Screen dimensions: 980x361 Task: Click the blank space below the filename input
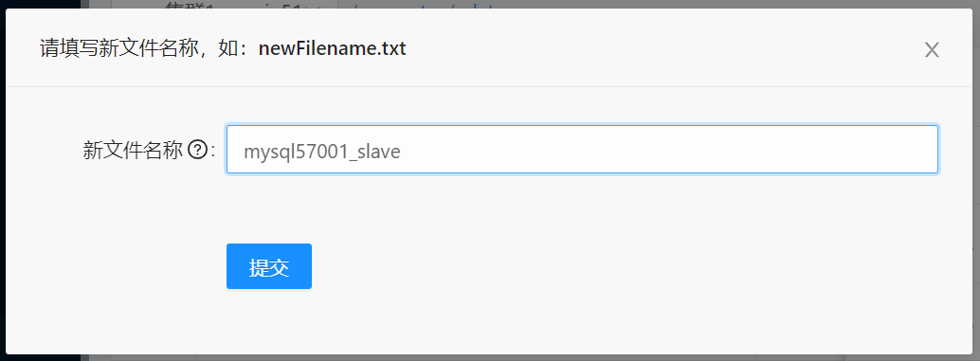coord(582,207)
